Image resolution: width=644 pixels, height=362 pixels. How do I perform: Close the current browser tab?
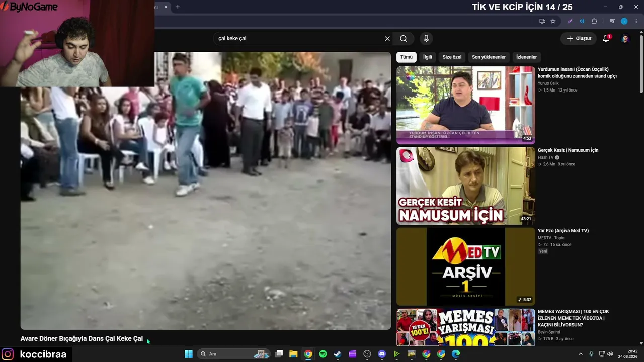[166, 7]
